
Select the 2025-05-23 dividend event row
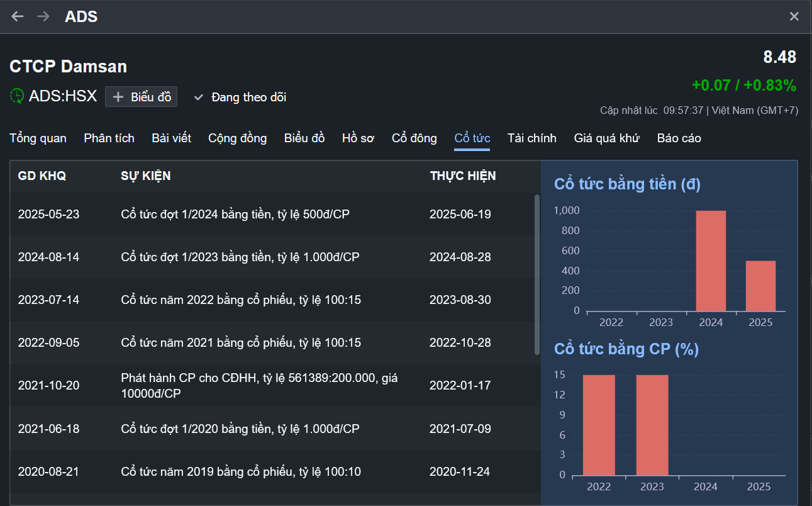point(275,214)
